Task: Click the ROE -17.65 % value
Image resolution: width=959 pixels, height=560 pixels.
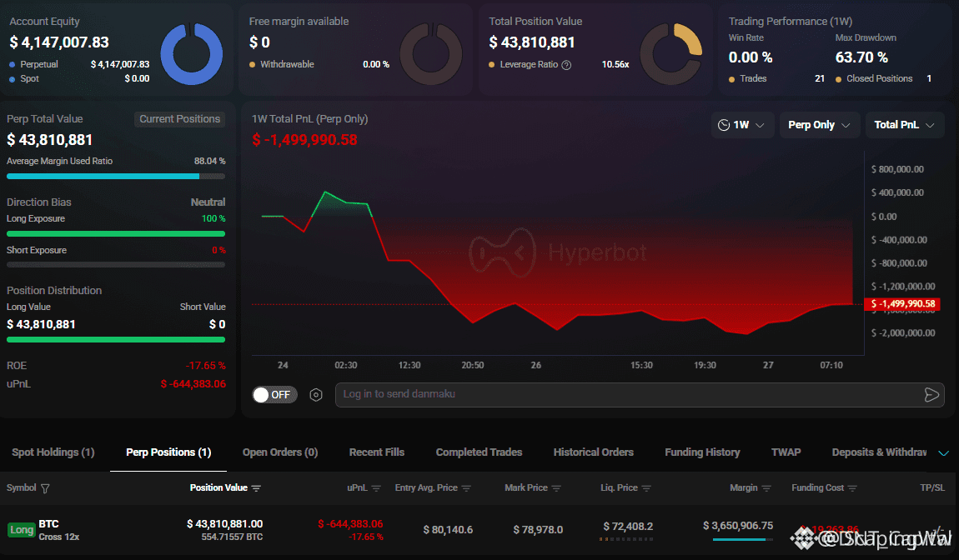Action: 205,366
